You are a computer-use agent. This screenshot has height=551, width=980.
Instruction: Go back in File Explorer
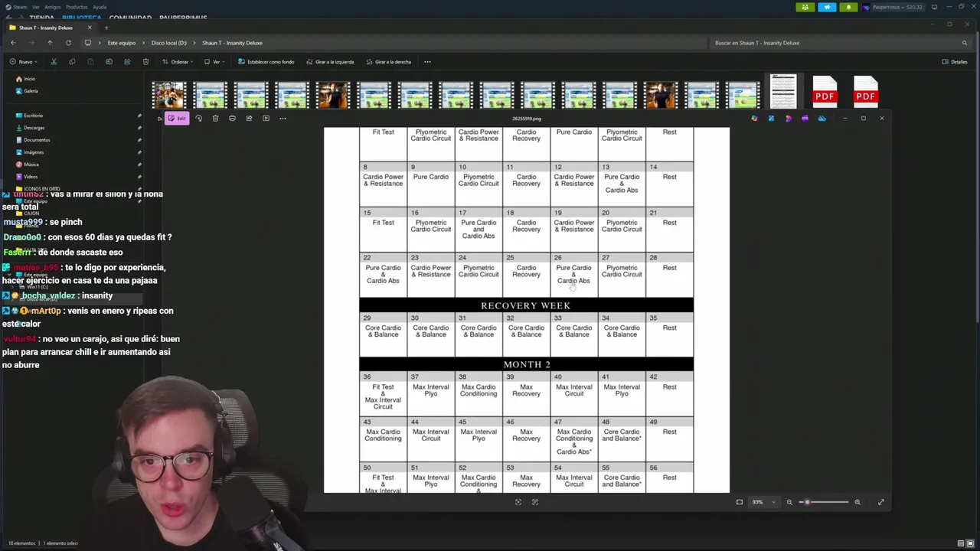[x=13, y=43]
